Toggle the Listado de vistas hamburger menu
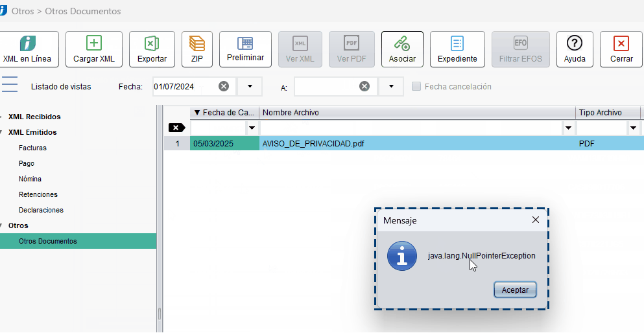This screenshot has height=333, width=644. coord(9,85)
